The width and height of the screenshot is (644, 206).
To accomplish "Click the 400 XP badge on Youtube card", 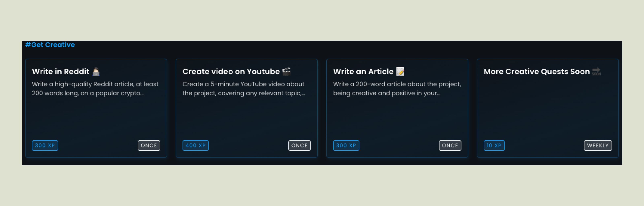I will tap(195, 145).
